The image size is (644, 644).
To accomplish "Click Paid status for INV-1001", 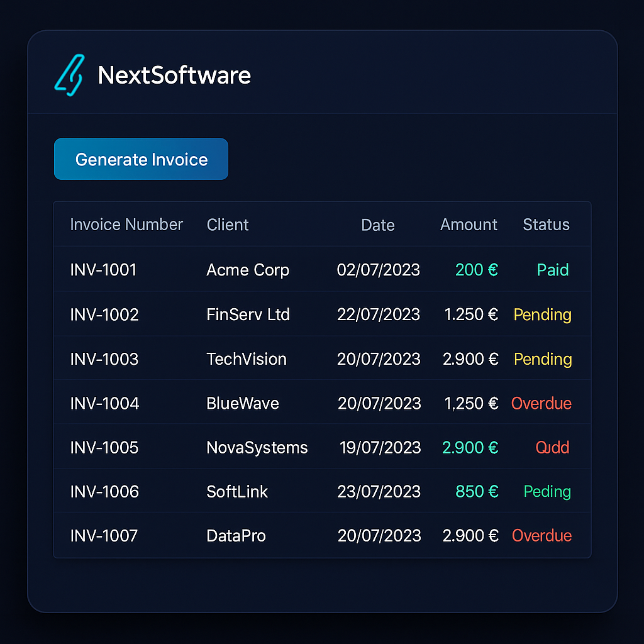I will 552,270.
